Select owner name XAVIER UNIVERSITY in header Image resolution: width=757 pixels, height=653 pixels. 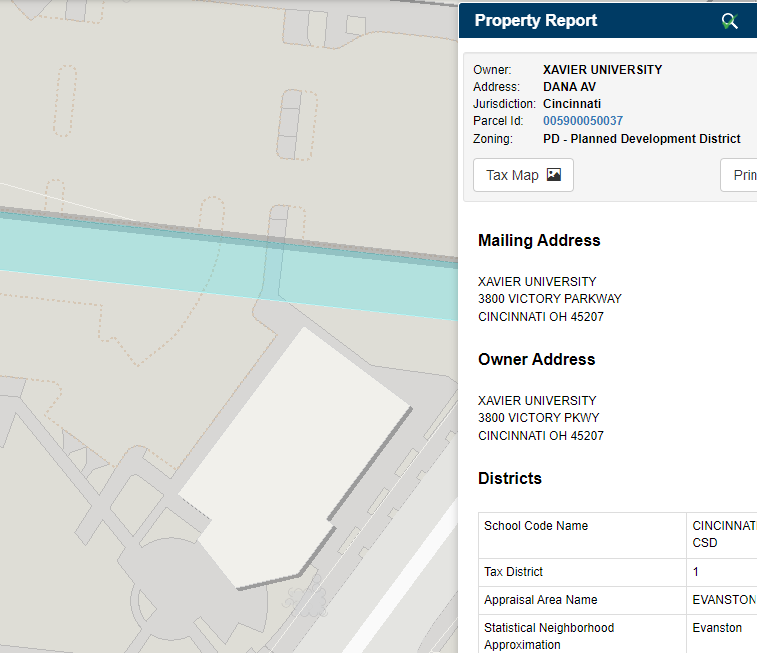(x=603, y=69)
